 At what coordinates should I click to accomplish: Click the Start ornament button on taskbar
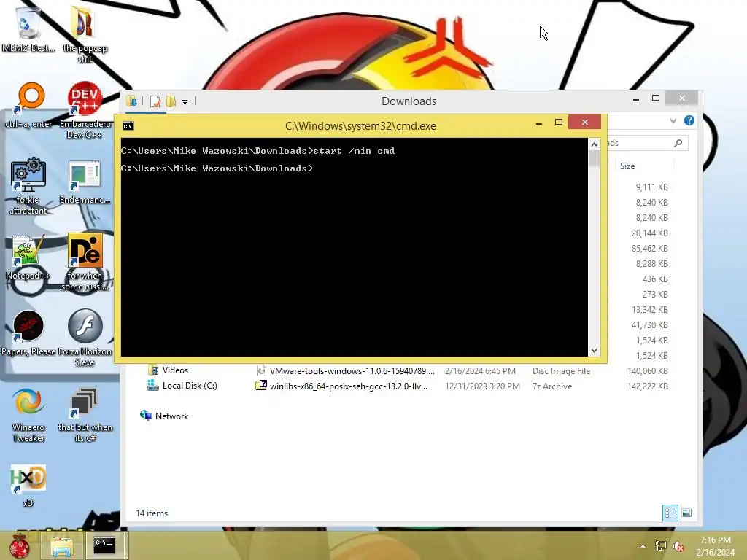20,545
